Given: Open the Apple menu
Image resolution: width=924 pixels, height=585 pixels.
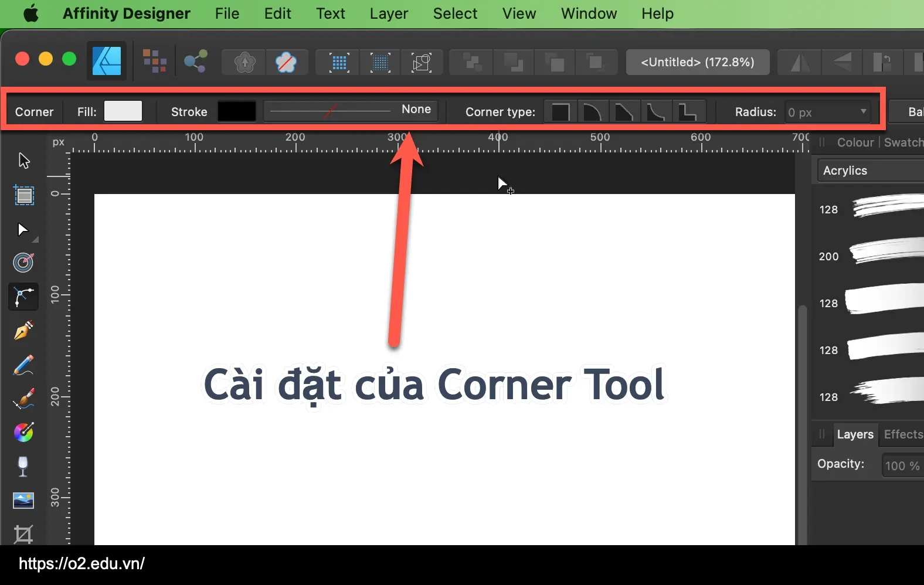Looking at the screenshot, I should point(31,13).
